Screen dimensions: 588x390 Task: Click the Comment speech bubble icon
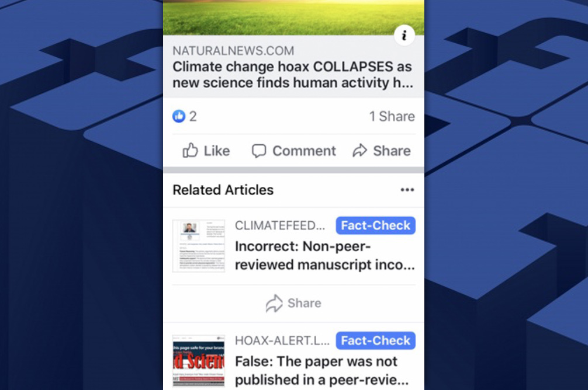pos(259,151)
